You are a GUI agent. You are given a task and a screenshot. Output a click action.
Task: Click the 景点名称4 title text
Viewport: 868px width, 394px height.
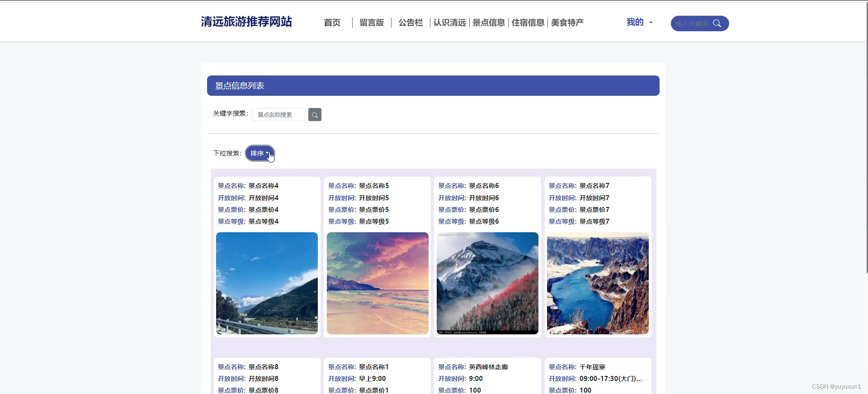click(264, 186)
